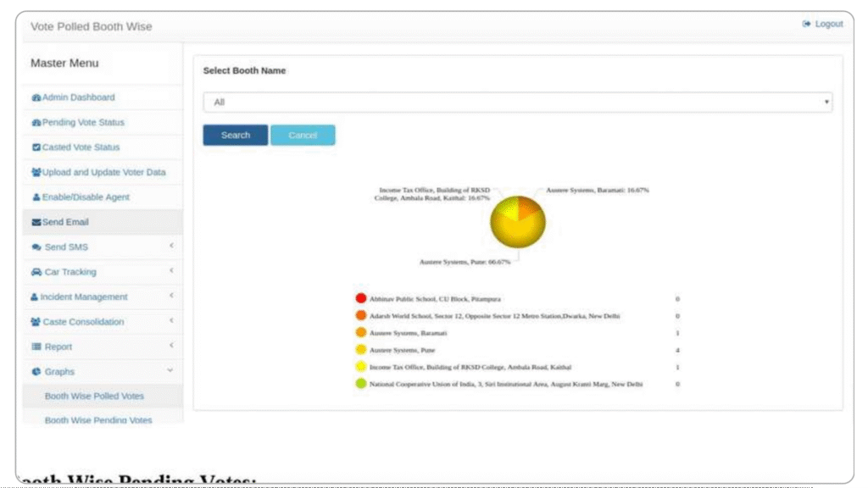Click the Car Tracking car icon
This screenshot has width=868, height=488.
(x=36, y=272)
